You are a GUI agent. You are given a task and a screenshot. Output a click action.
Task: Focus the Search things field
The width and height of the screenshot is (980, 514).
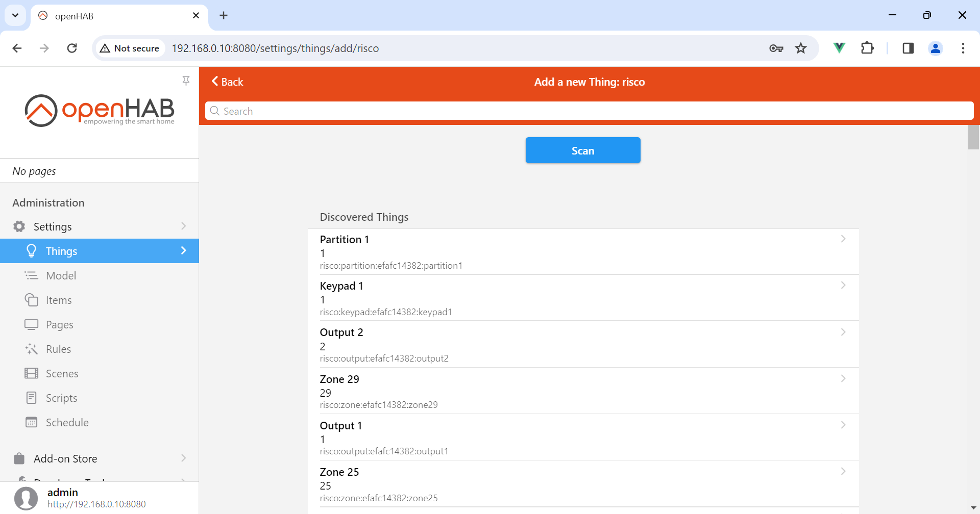pos(590,111)
